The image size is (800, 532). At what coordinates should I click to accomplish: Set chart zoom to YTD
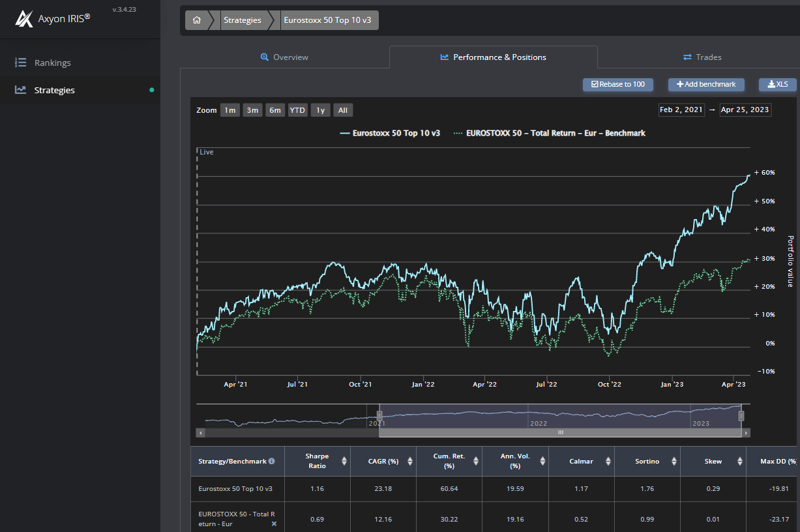(297, 110)
